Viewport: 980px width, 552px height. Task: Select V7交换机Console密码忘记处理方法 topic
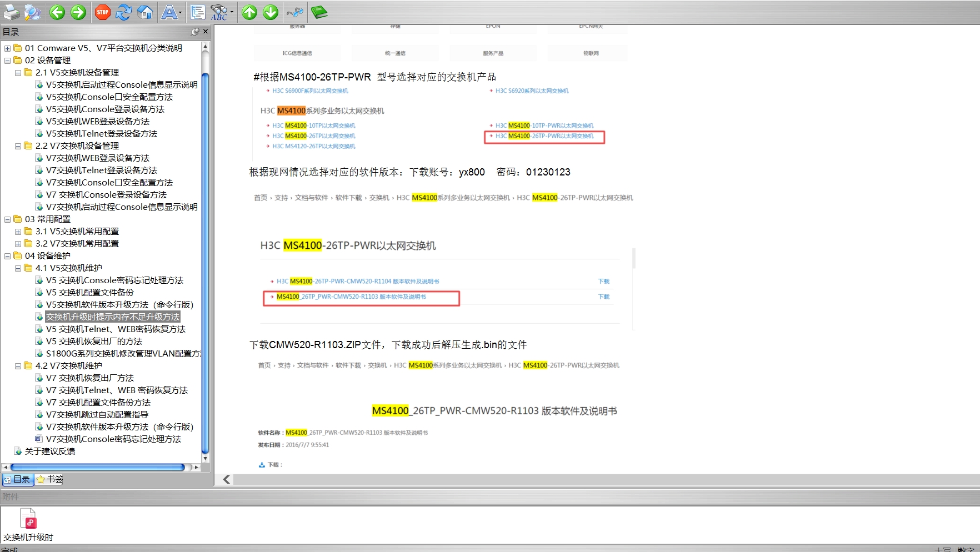pos(113,439)
